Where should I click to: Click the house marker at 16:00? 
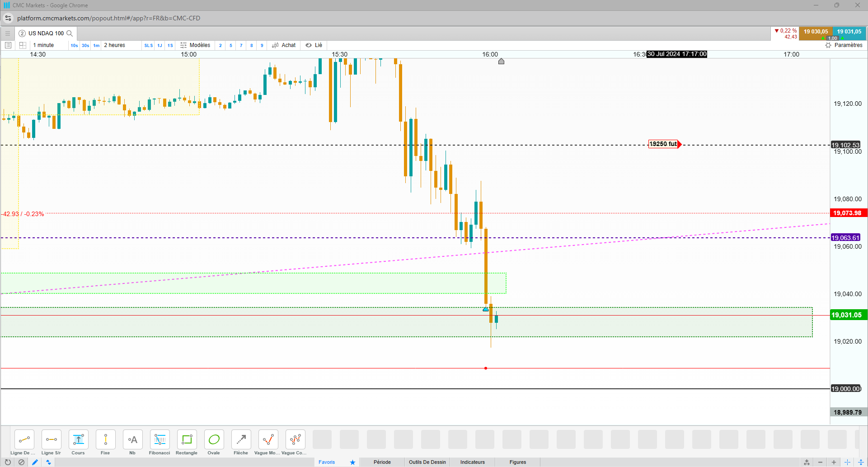(501, 61)
